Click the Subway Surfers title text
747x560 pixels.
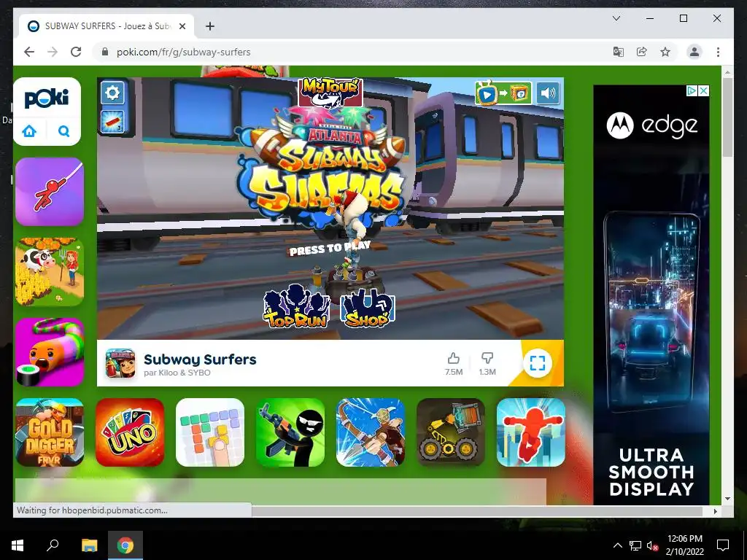click(200, 359)
